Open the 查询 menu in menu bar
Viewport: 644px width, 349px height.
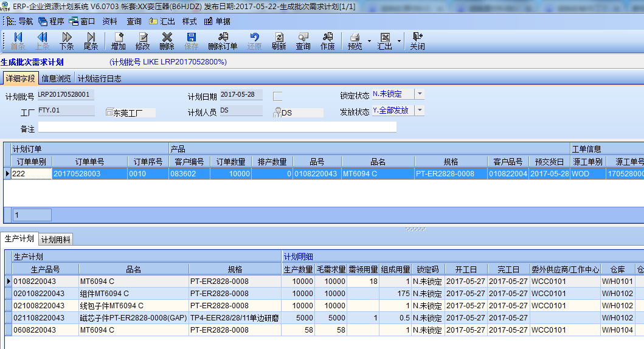coord(134,21)
